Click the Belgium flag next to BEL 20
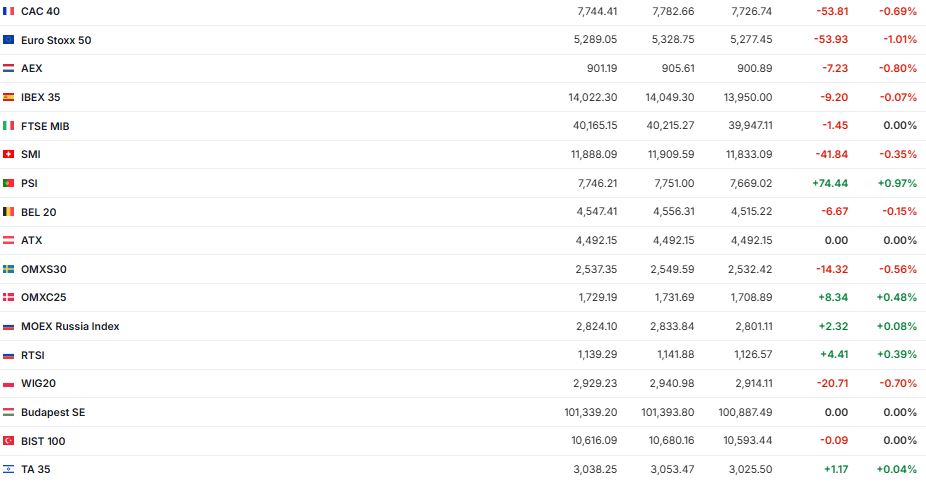Screen dimensions: 926x483 [x=9, y=212]
